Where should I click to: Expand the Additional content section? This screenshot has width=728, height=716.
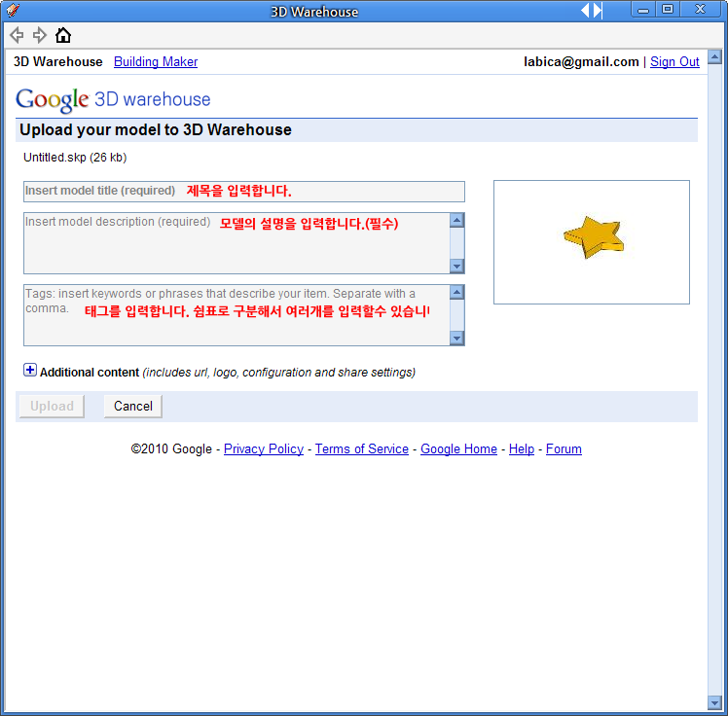tap(30, 371)
